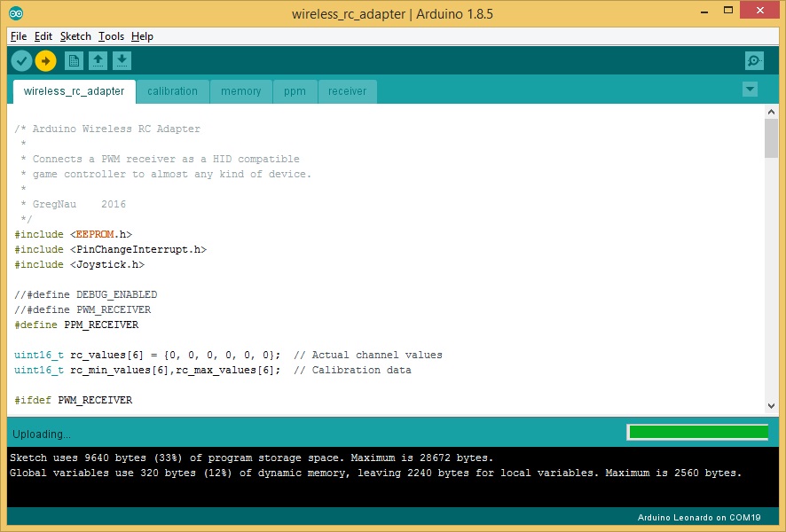This screenshot has height=532, width=786.
Task: Switch to the receiver tab
Action: pos(348,91)
